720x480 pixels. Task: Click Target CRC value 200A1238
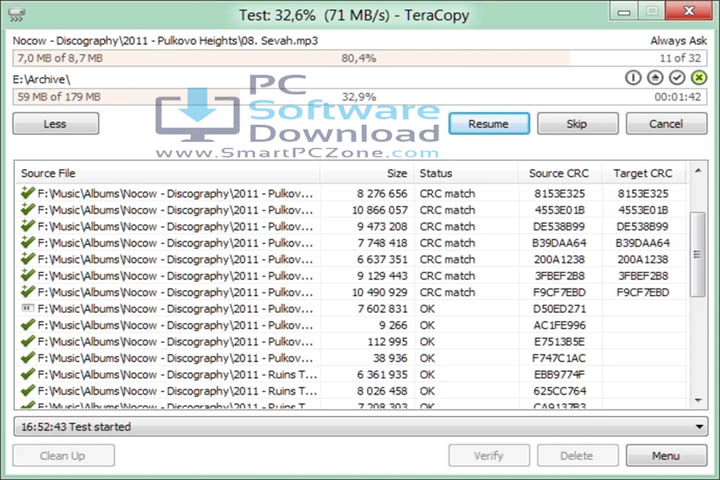click(643, 259)
